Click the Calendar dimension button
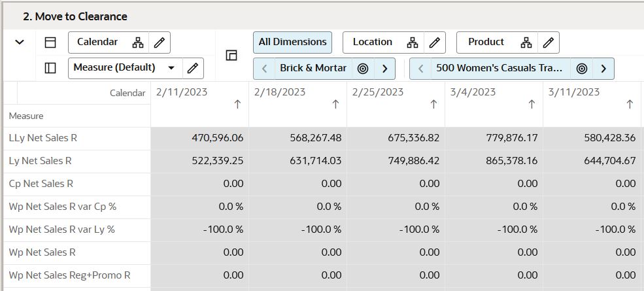Viewport: 644px width, 291px height. pyautogui.click(x=97, y=43)
